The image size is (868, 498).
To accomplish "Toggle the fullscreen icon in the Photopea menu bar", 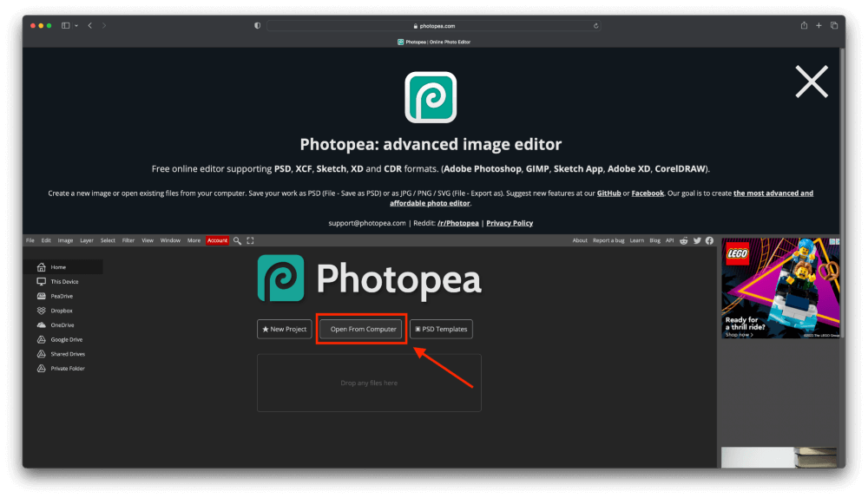I will 250,240.
